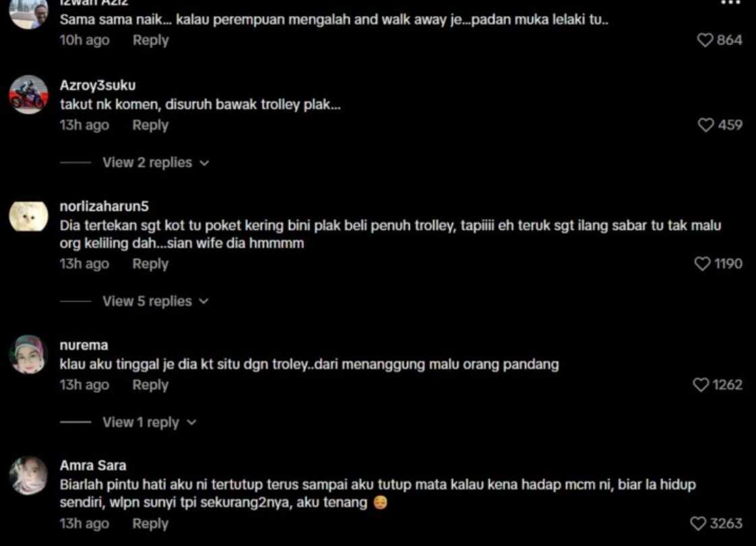The height and width of the screenshot is (546, 756).
Task: Open nurema's profile avatar
Action: click(x=28, y=355)
